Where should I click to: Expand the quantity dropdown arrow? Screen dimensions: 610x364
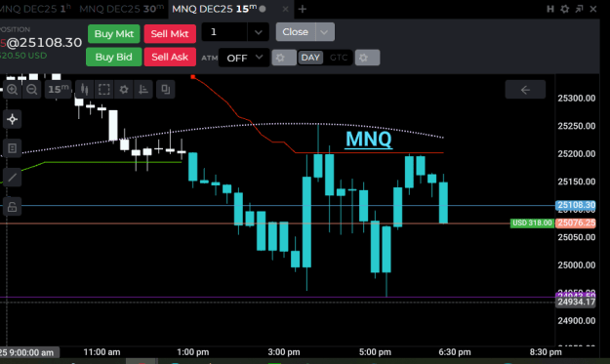point(258,32)
